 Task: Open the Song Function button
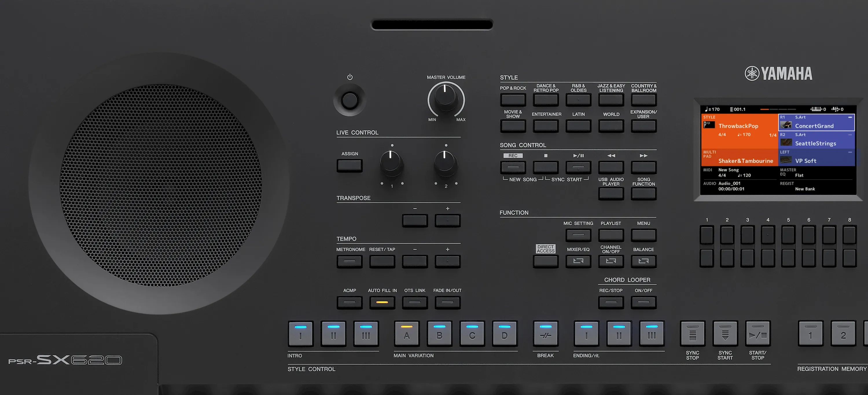(643, 194)
